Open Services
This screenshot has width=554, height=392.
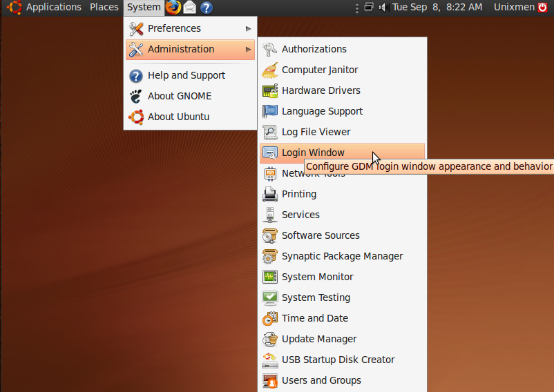[x=342, y=215]
